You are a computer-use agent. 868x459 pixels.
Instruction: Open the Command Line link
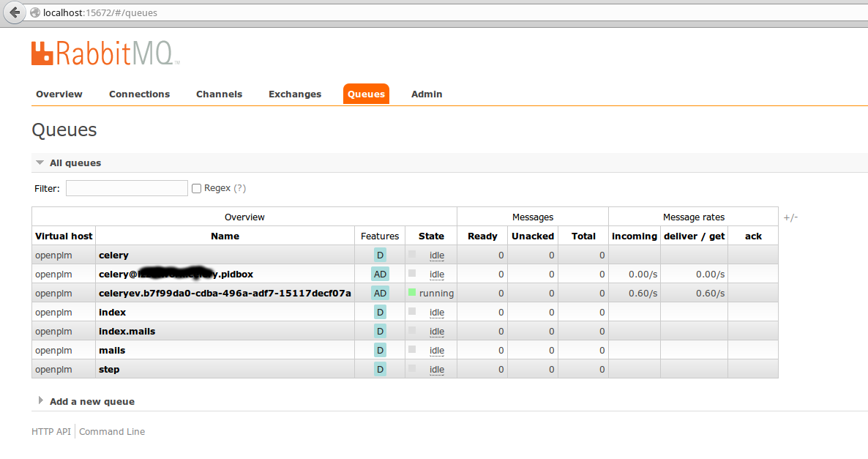(111, 431)
